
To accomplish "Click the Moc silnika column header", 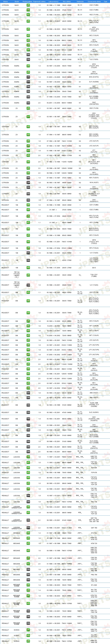I will click(67, 2).
